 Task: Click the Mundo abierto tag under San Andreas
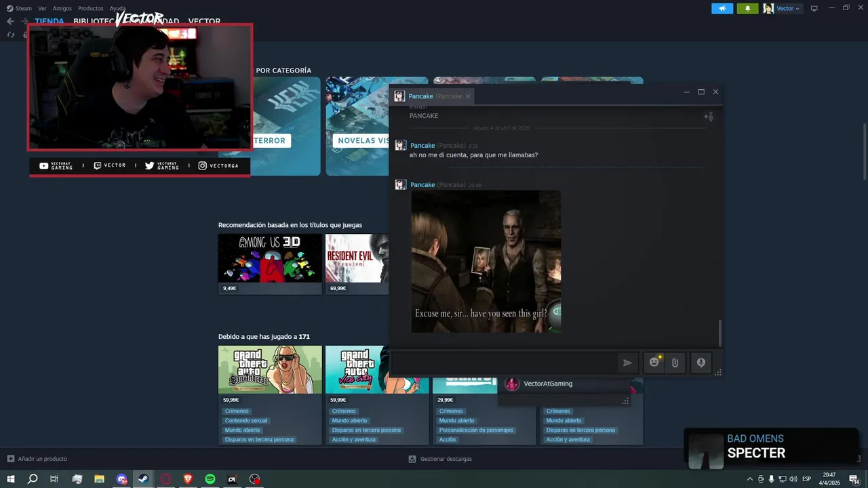[x=243, y=430]
